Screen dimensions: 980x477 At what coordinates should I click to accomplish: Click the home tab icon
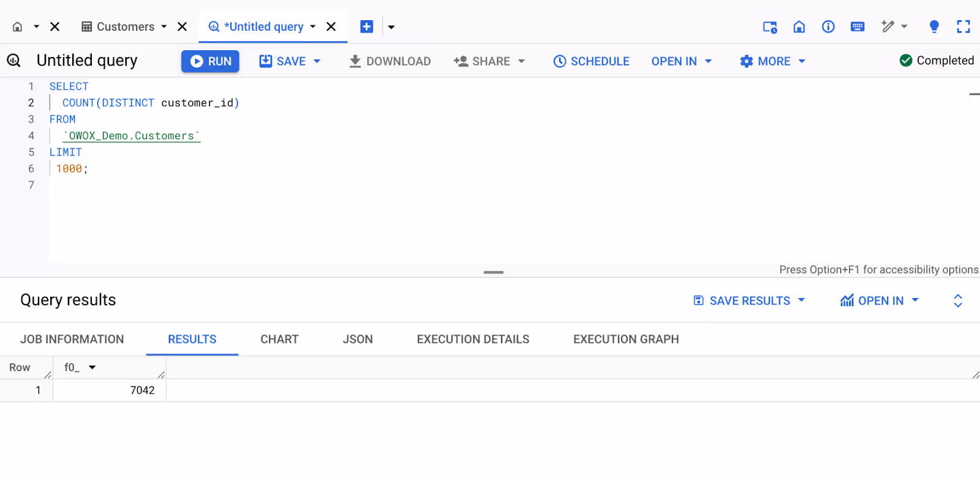coord(17,27)
